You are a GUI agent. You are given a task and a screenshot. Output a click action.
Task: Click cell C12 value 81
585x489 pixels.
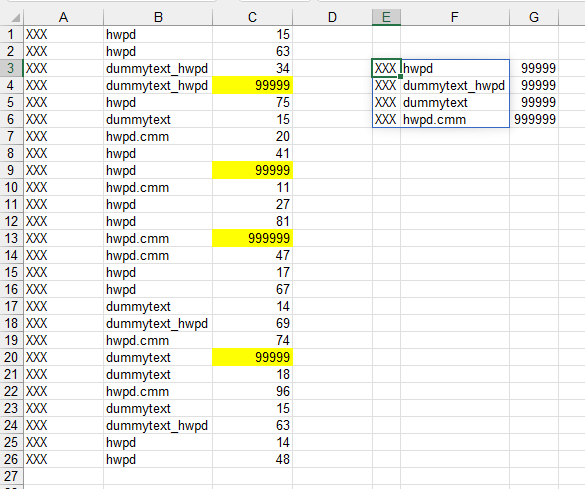[253, 222]
